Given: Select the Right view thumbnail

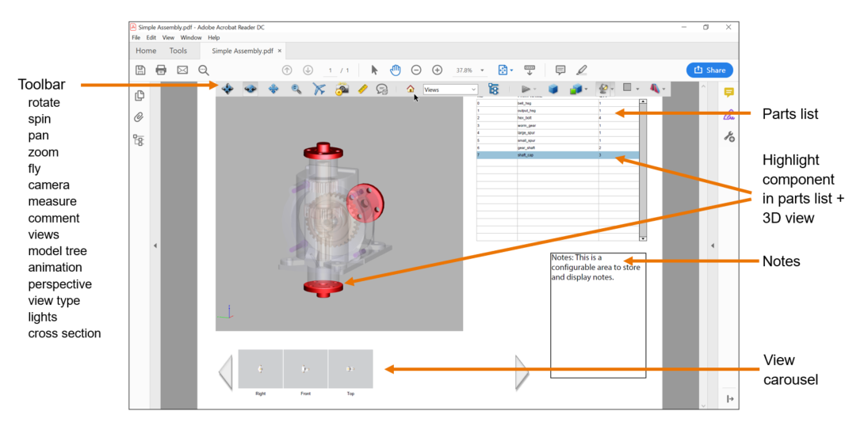Looking at the screenshot, I should (261, 369).
